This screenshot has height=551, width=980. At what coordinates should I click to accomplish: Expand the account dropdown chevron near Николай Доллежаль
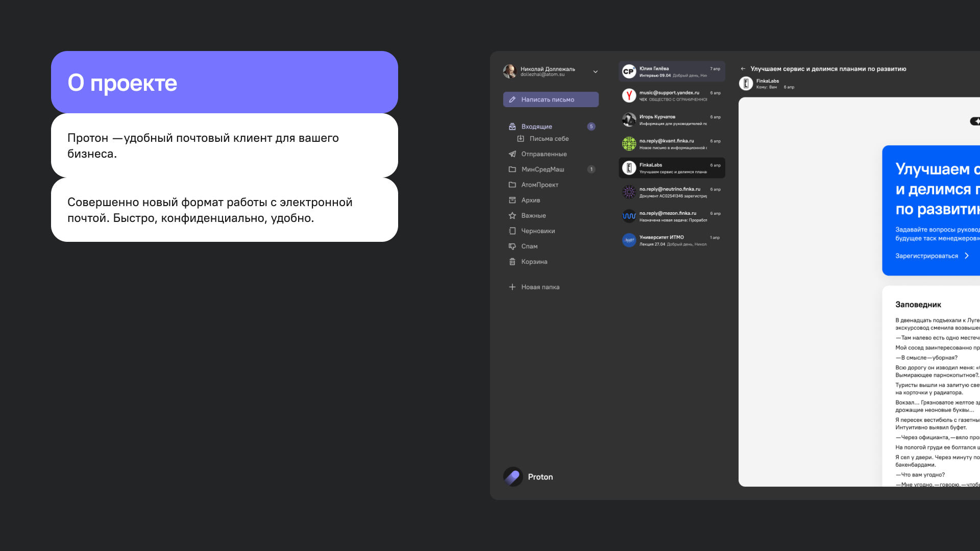595,72
